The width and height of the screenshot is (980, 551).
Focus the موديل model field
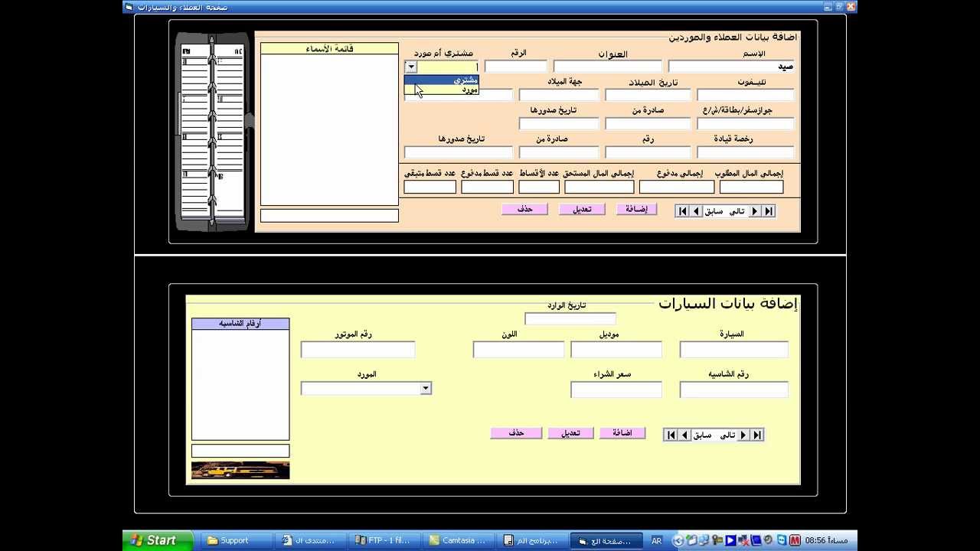616,350
